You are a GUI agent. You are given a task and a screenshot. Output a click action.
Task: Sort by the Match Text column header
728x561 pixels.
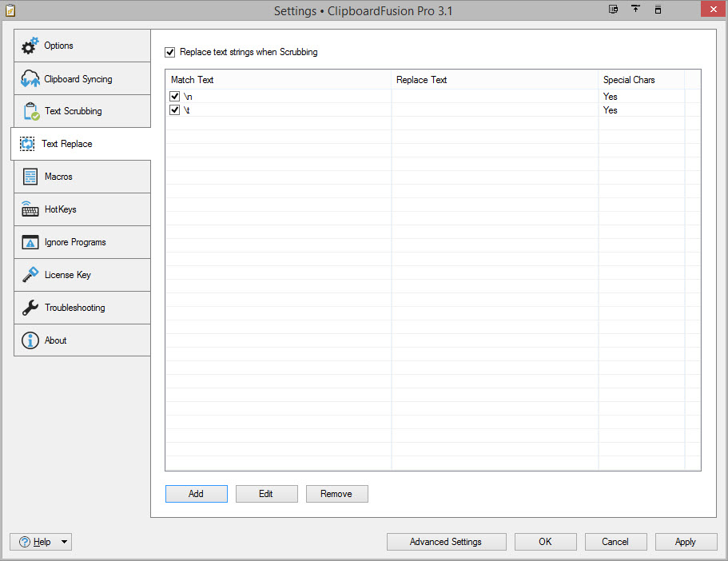pos(278,79)
